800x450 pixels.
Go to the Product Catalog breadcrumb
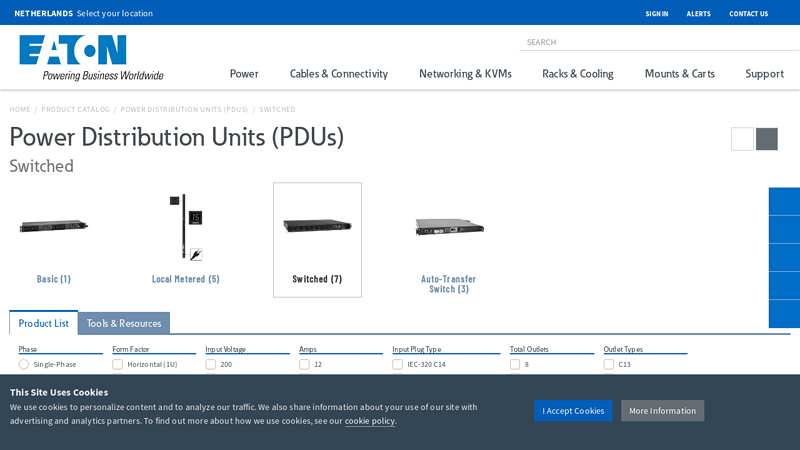[x=76, y=109]
